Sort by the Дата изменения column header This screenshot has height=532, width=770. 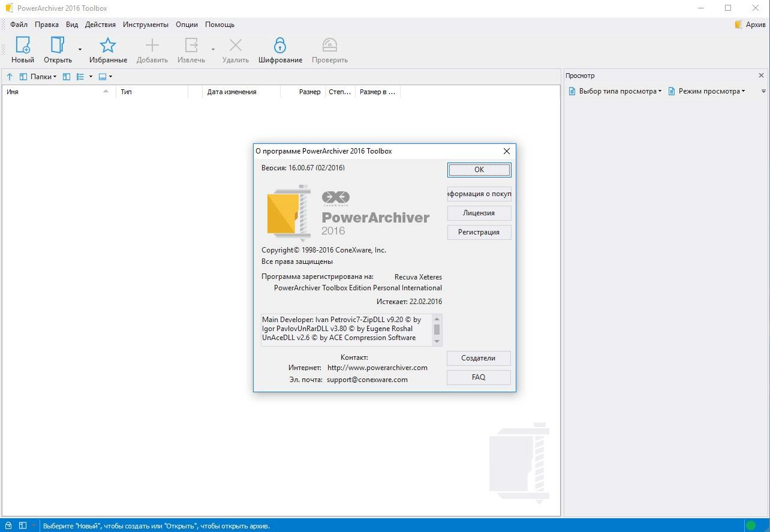[x=242, y=92]
